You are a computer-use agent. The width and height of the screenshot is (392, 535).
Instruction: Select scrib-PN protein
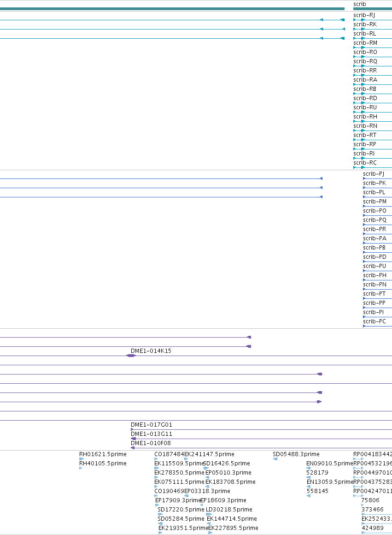[375, 284]
